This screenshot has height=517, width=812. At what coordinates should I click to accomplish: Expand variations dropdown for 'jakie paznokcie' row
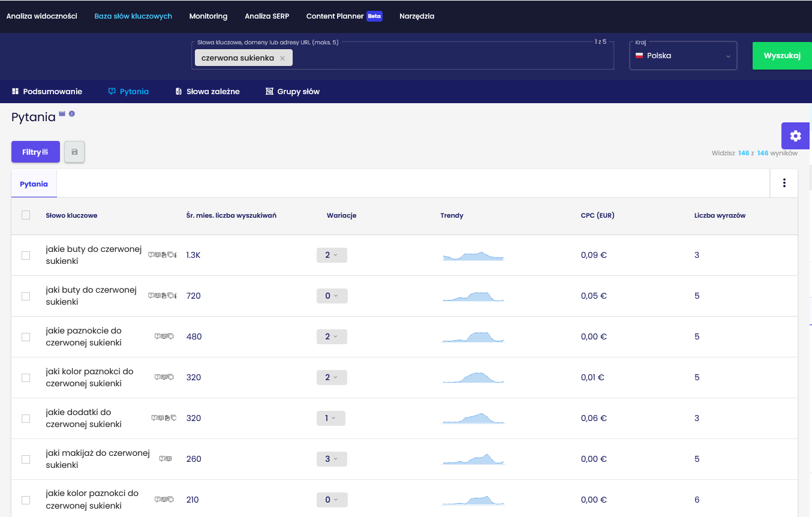pyautogui.click(x=332, y=336)
